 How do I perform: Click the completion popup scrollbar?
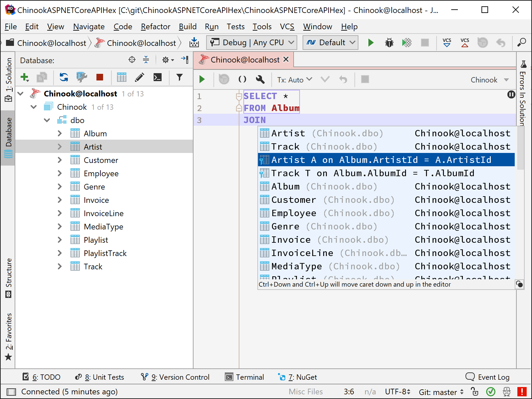tap(520, 148)
